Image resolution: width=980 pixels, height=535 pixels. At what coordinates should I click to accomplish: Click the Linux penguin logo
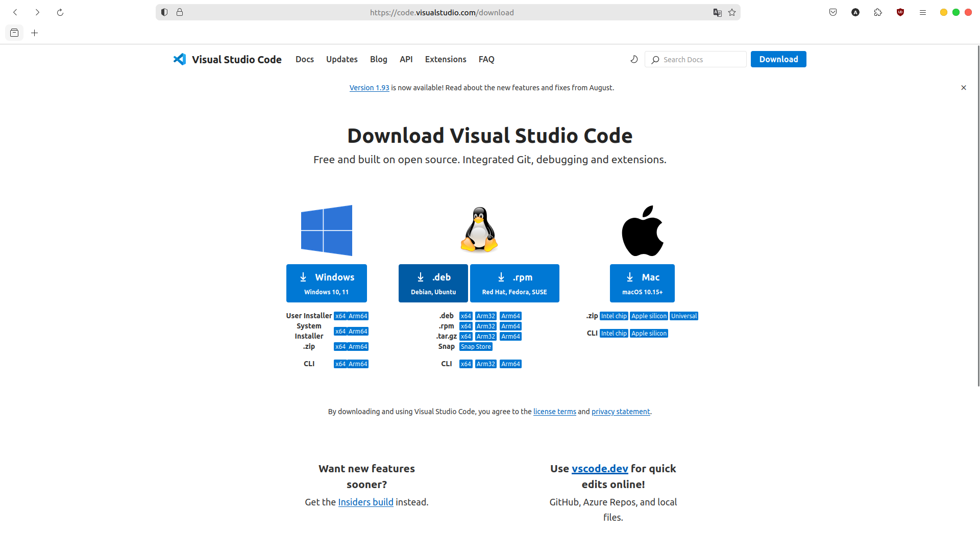(x=479, y=230)
